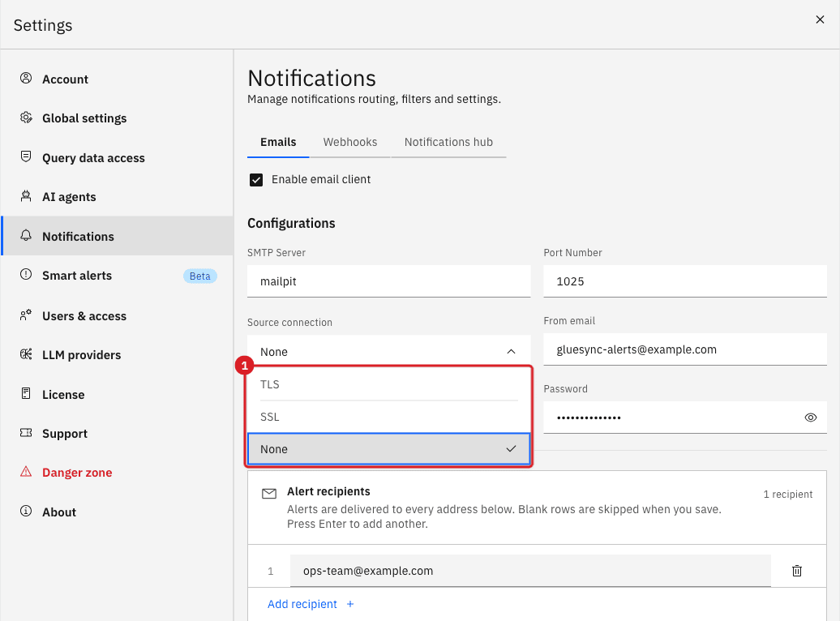This screenshot has width=840, height=621.
Task: Click the Query data access shield icon
Action: point(26,156)
